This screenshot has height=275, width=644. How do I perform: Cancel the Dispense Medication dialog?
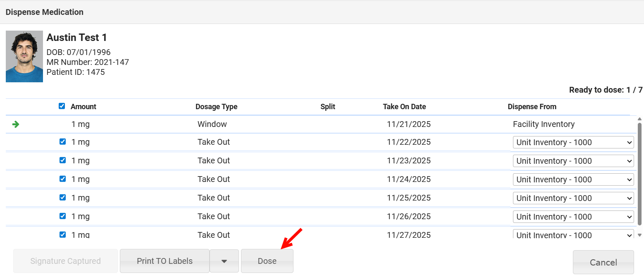tap(603, 262)
